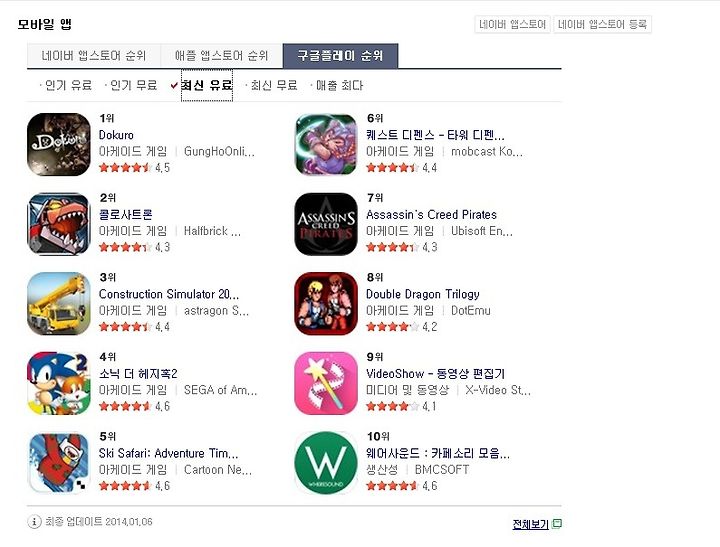Image resolution: width=720 pixels, height=547 pixels.
Task: Open the Ski Safari Adventure Time icon
Action: [59, 462]
